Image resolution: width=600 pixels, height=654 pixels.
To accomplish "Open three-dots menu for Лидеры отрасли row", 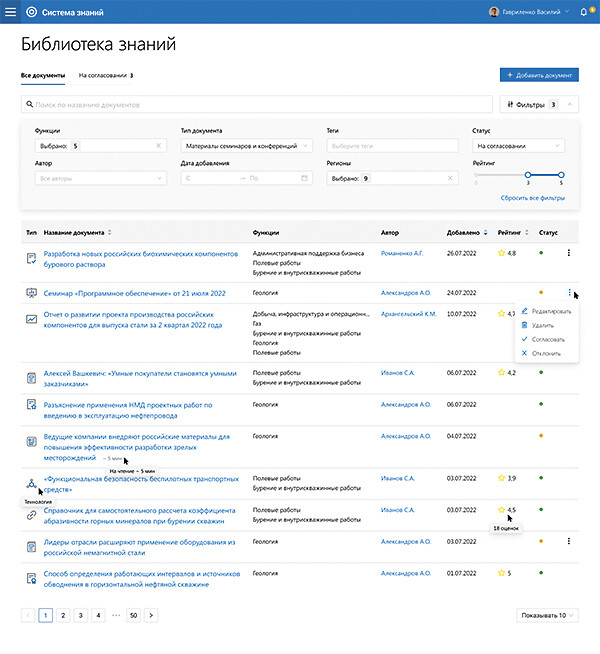I will point(568,541).
